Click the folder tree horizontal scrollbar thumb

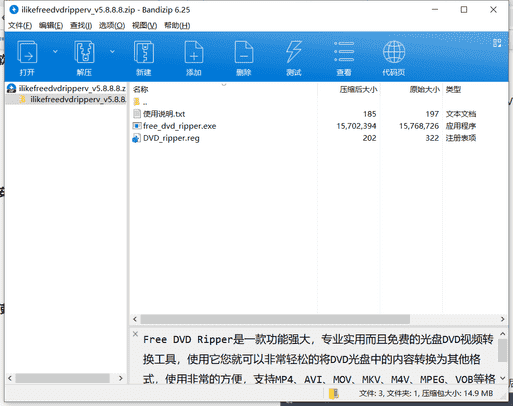[x=62, y=378]
